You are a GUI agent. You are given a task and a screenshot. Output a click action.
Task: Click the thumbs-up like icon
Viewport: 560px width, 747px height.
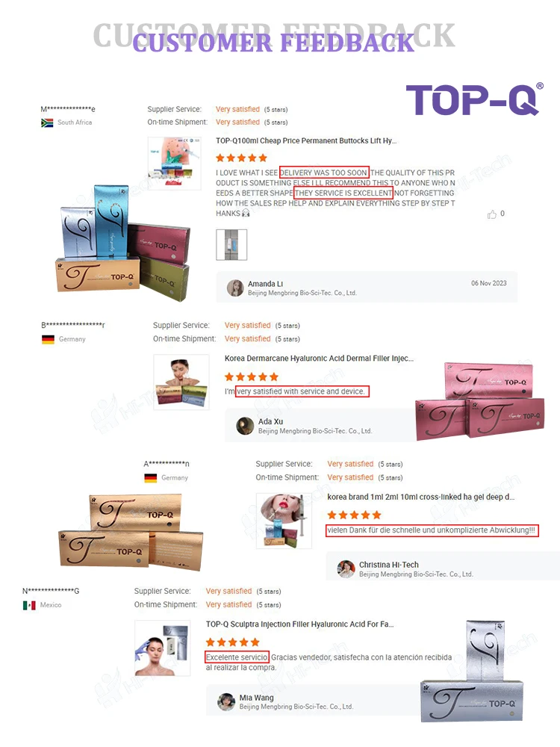pyautogui.click(x=491, y=214)
